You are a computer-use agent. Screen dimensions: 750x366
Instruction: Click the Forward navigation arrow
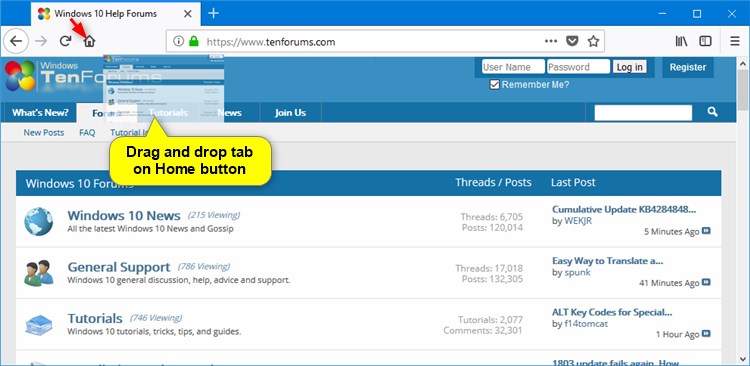click(42, 41)
